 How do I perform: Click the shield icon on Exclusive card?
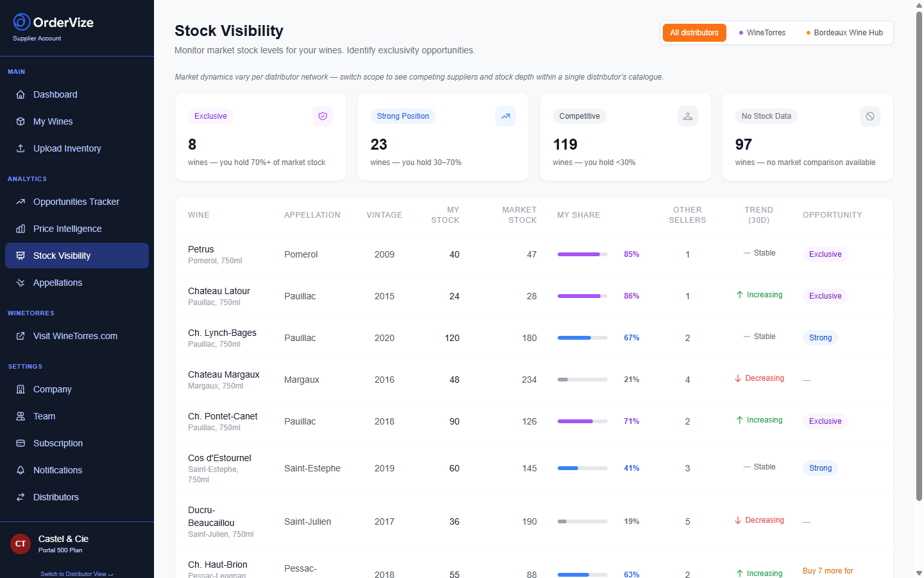323,116
